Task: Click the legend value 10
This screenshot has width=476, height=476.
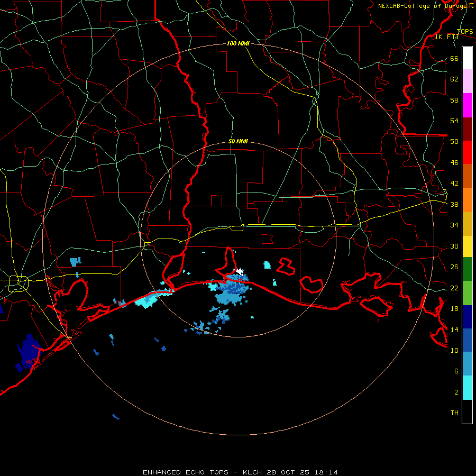Action: point(454,350)
